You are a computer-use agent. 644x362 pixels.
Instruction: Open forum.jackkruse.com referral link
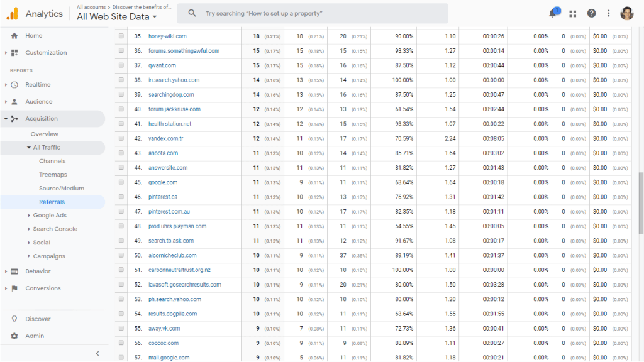pyautogui.click(x=174, y=109)
